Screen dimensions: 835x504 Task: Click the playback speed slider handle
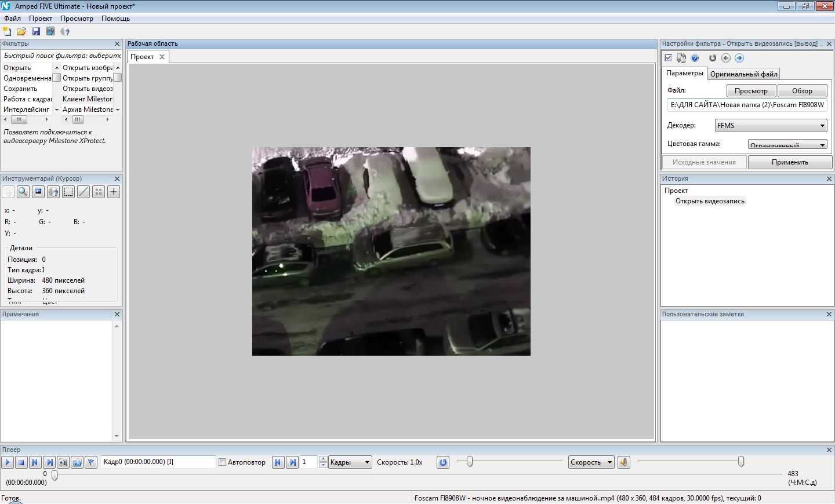(x=470, y=462)
